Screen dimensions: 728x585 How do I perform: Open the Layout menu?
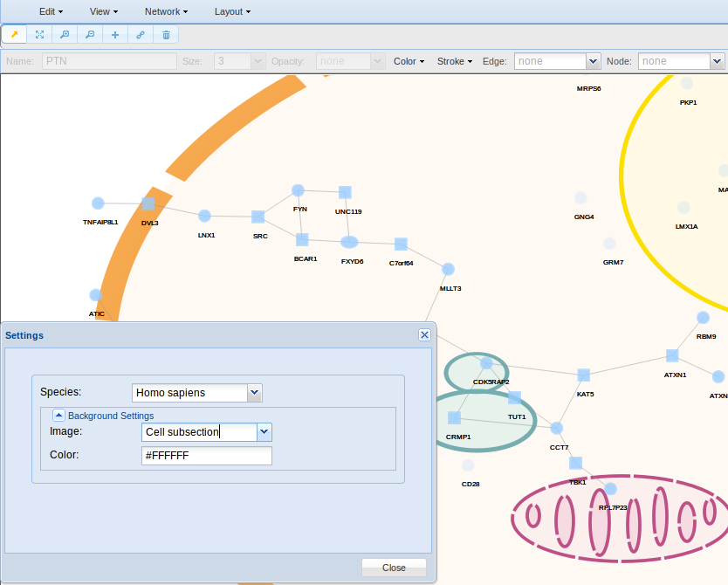[x=232, y=11]
